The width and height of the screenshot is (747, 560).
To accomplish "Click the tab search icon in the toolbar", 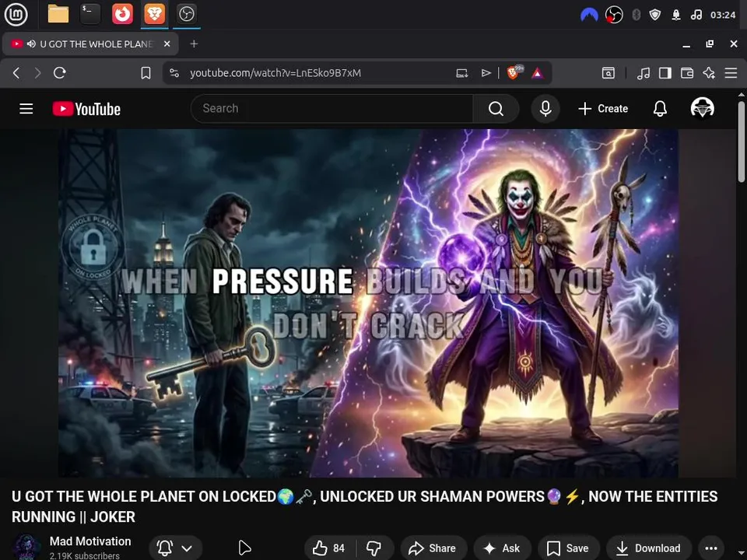I will coord(608,73).
